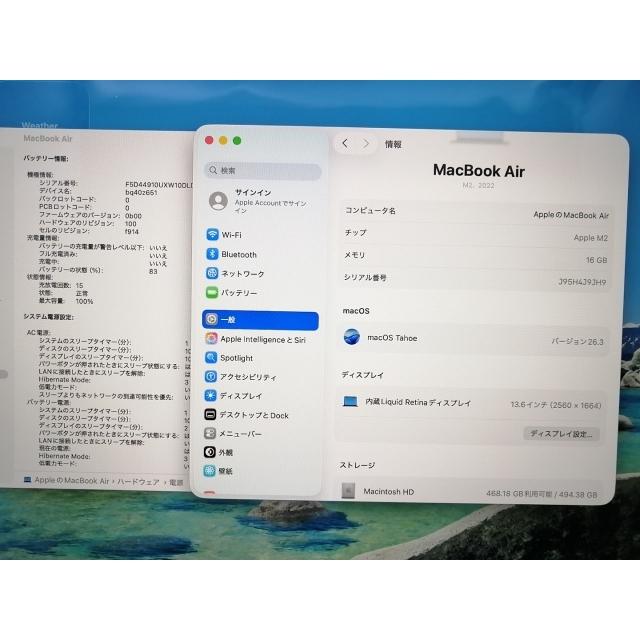This screenshot has width=640, height=640.
Task: Open the メニューバー icon
Action: pos(210,433)
